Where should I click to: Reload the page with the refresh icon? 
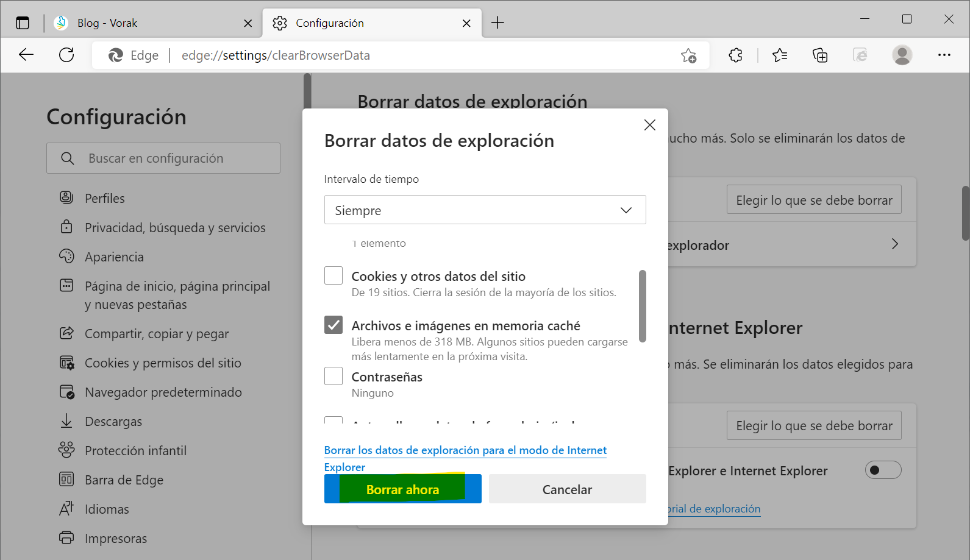[66, 55]
